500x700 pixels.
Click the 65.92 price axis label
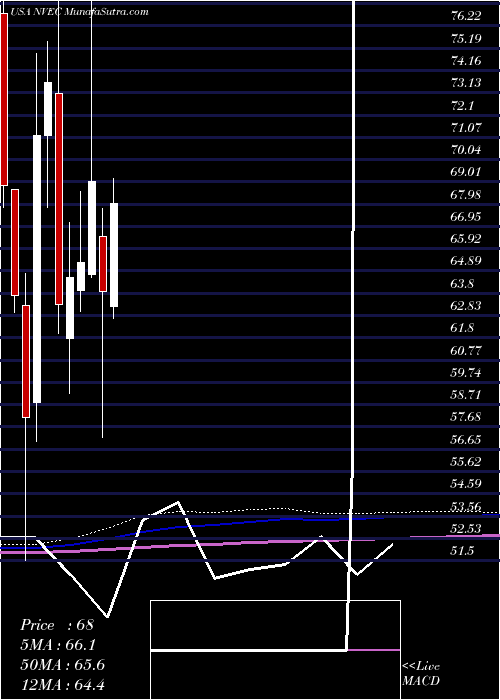(x=466, y=239)
